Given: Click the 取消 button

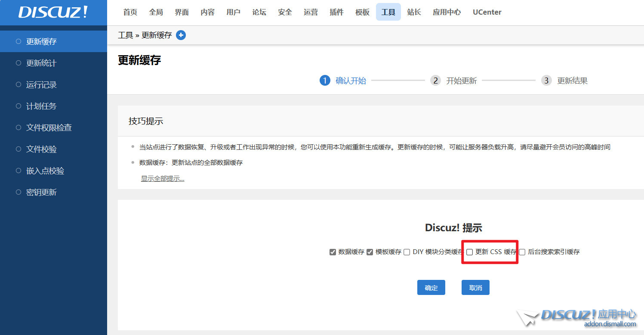Looking at the screenshot, I should tap(475, 288).
